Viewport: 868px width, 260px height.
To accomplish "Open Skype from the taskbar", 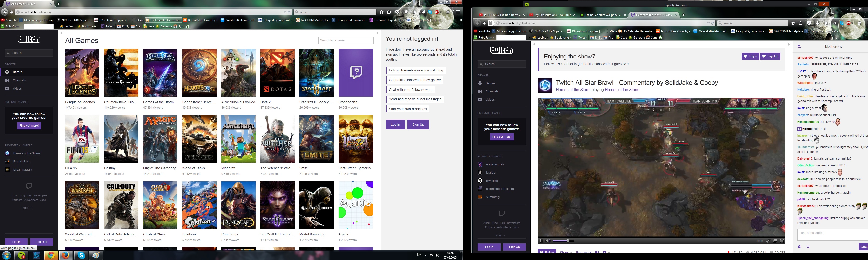I will tap(81, 256).
